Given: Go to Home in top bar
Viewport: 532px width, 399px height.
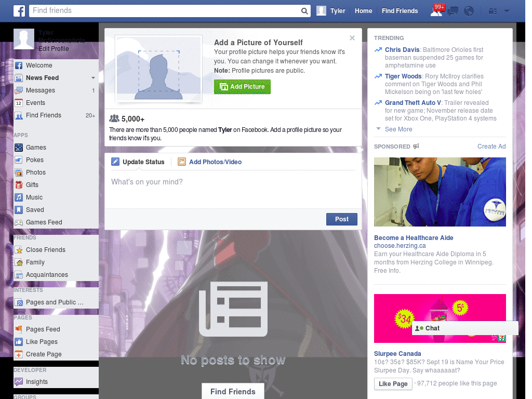Looking at the screenshot, I should (x=363, y=11).
